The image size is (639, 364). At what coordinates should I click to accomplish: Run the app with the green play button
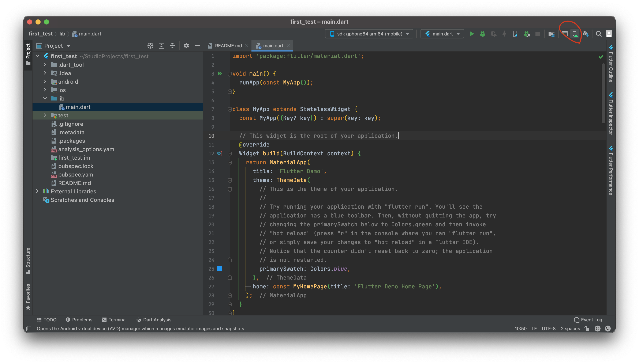[471, 34]
